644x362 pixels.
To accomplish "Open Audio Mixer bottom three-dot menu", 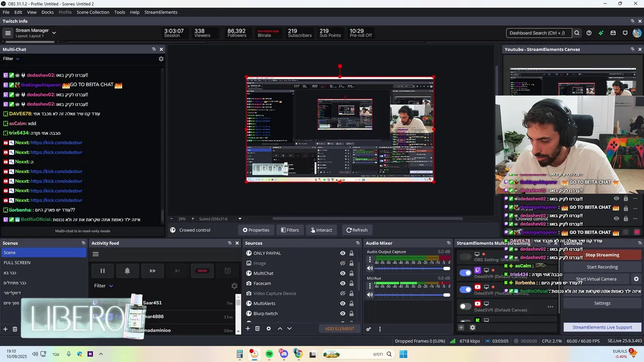I will pyautogui.click(x=380, y=329).
